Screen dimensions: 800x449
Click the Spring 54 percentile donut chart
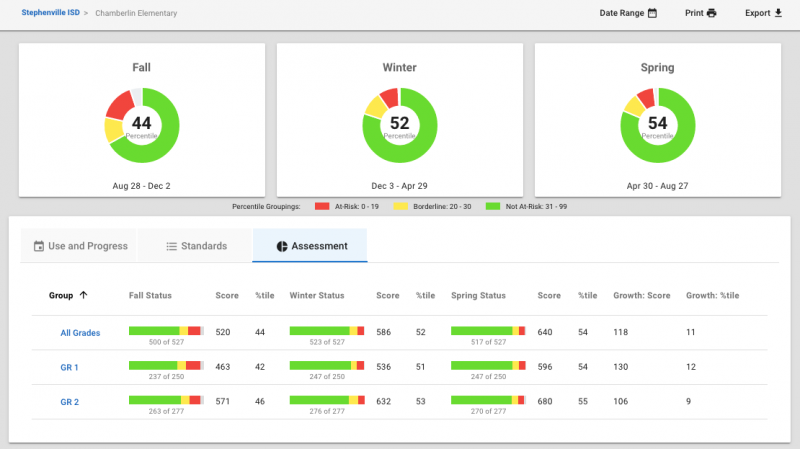coord(658,126)
